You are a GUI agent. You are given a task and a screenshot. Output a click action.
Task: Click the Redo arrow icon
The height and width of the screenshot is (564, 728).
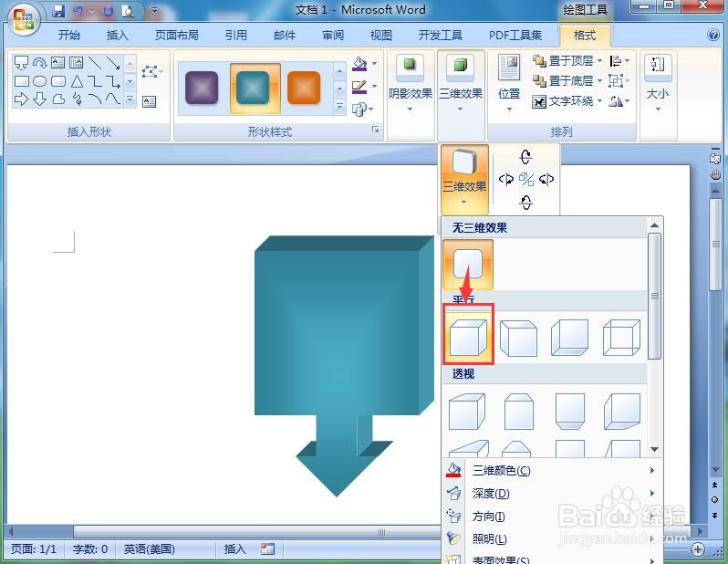tap(109, 11)
